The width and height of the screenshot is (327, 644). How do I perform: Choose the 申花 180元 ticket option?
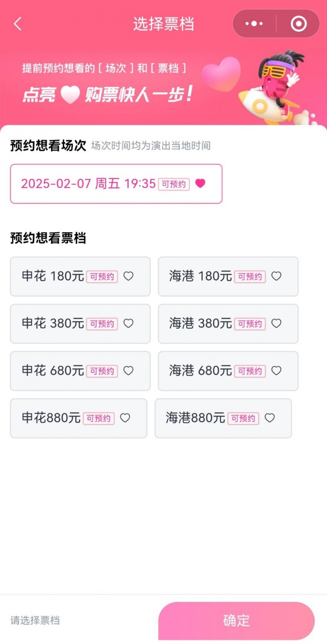[x=52, y=276]
